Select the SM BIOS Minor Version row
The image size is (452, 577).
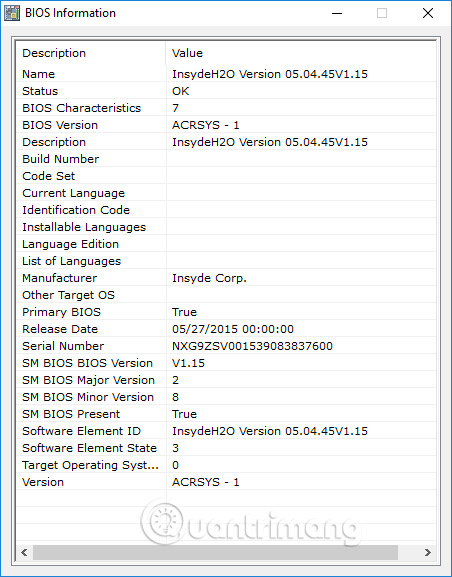[226, 397]
